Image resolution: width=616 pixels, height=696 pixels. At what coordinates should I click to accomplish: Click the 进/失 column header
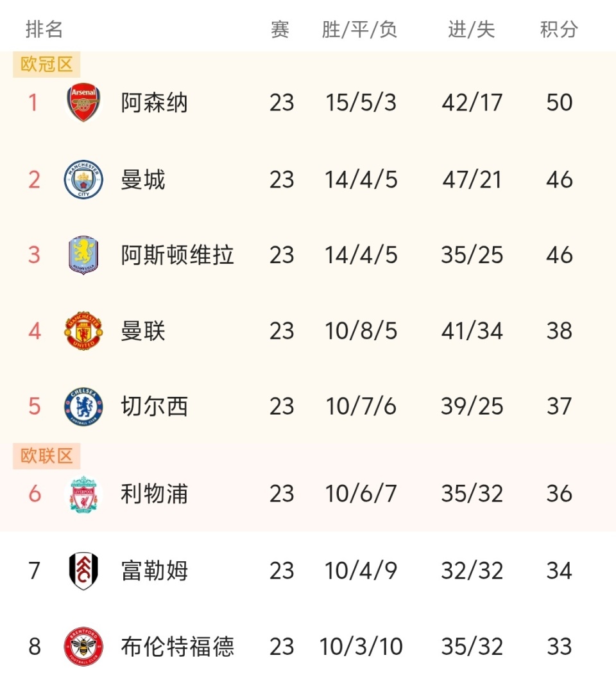click(x=472, y=29)
